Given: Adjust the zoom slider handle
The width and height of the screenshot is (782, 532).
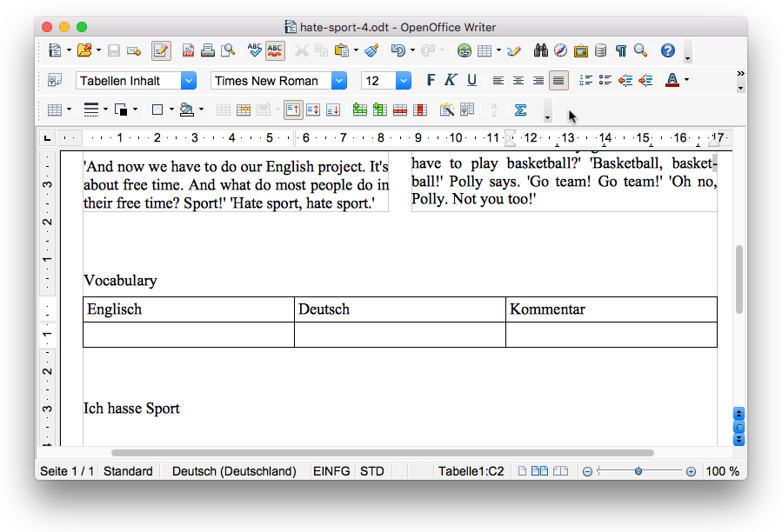Looking at the screenshot, I should [638, 470].
